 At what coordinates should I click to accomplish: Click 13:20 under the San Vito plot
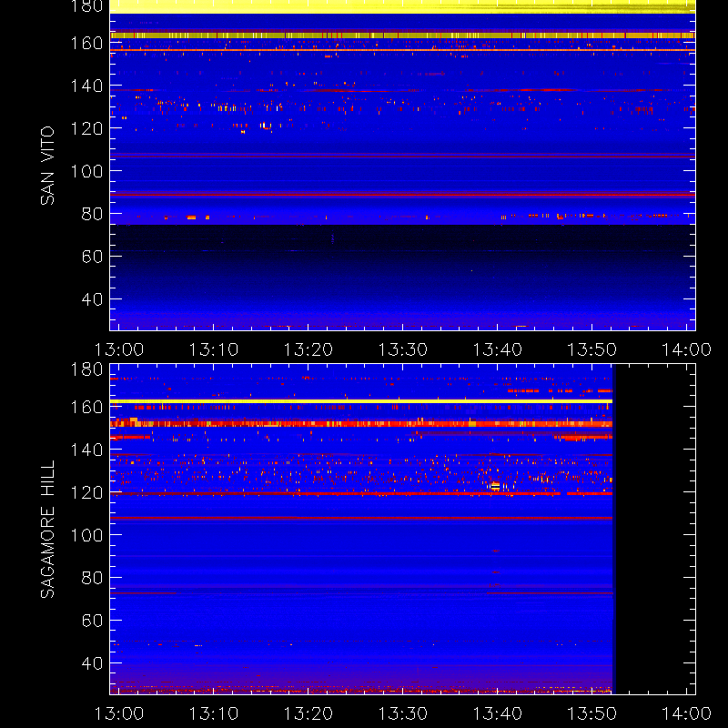point(308,349)
